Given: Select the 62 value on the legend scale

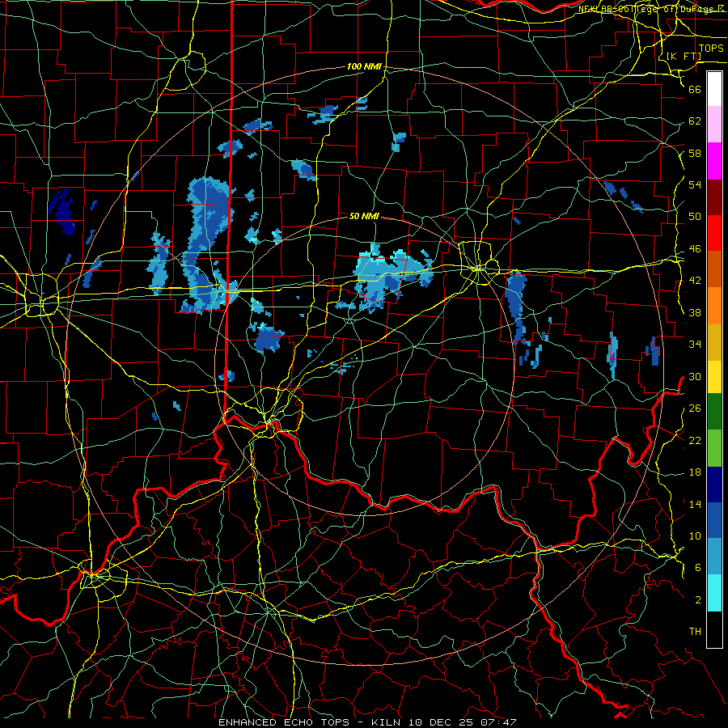Looking at the screenshot, I should pyautogui.click(x=695, y=121).
